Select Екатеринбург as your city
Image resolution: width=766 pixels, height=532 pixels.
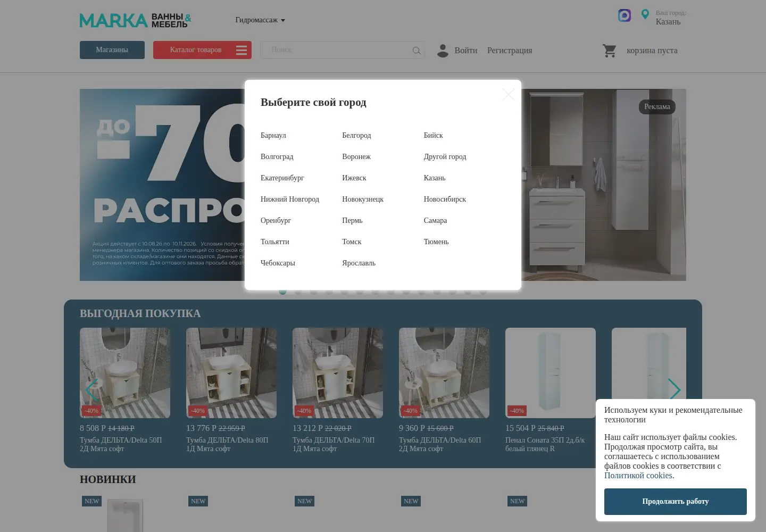[x=282, y=178]
